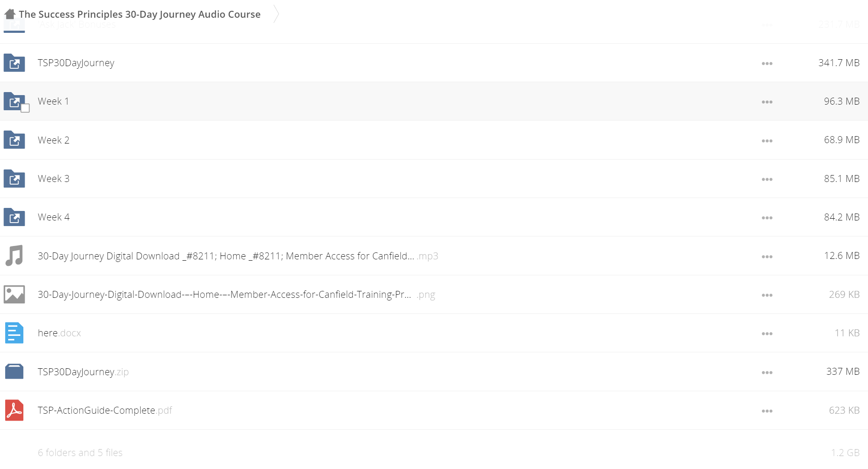The width and height of the screenshot is (868, 469).
Task: Open more actions for Week 3
Action: 767,179
